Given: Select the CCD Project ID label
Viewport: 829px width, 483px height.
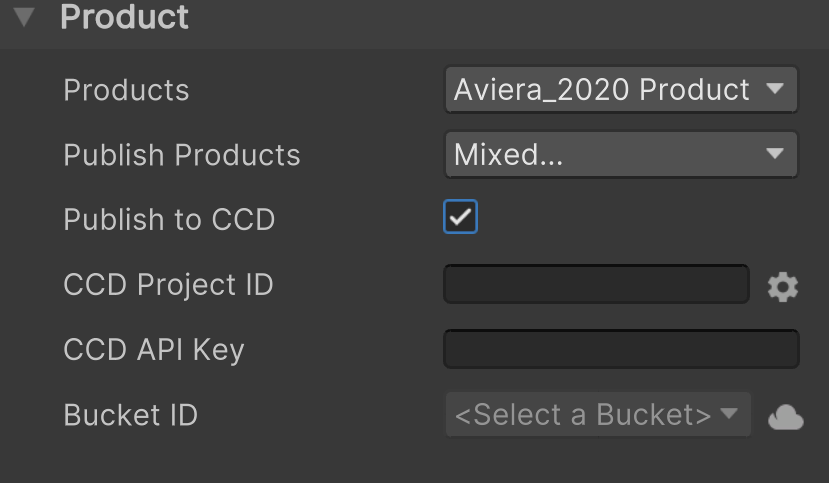Looking at the screenshot, I should coord(168,285).
